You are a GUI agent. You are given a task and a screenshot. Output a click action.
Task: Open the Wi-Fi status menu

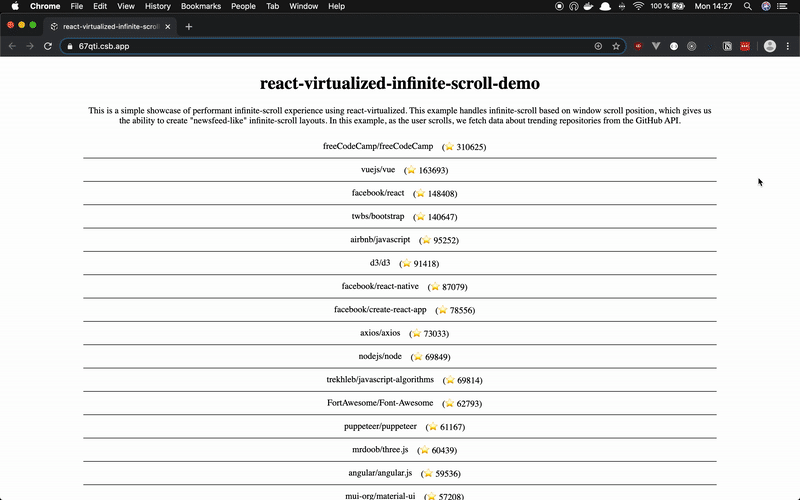(x=638, y=6)
